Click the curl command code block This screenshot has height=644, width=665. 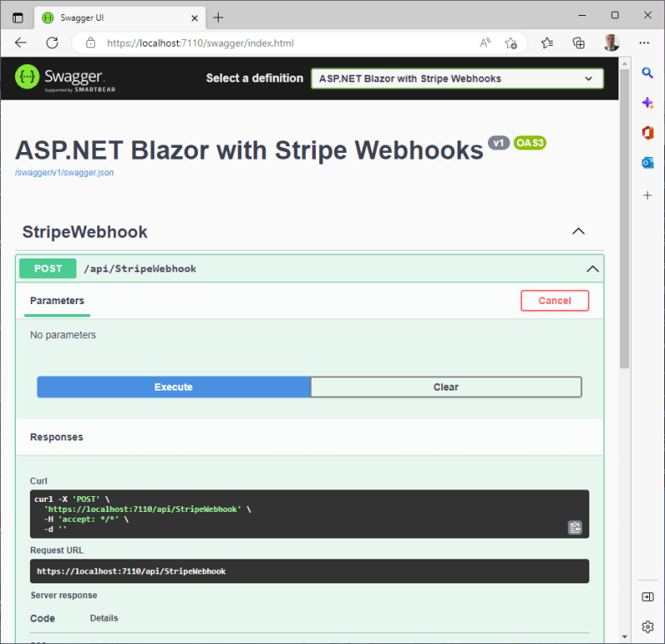pos(309,514)
